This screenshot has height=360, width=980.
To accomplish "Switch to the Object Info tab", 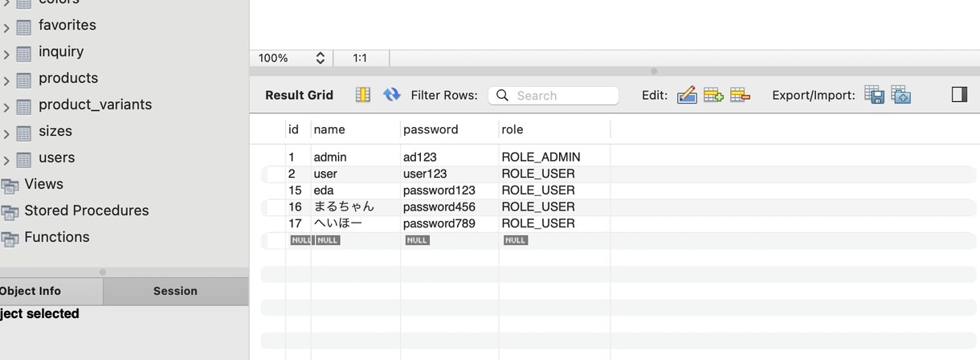I will [51, 291].
